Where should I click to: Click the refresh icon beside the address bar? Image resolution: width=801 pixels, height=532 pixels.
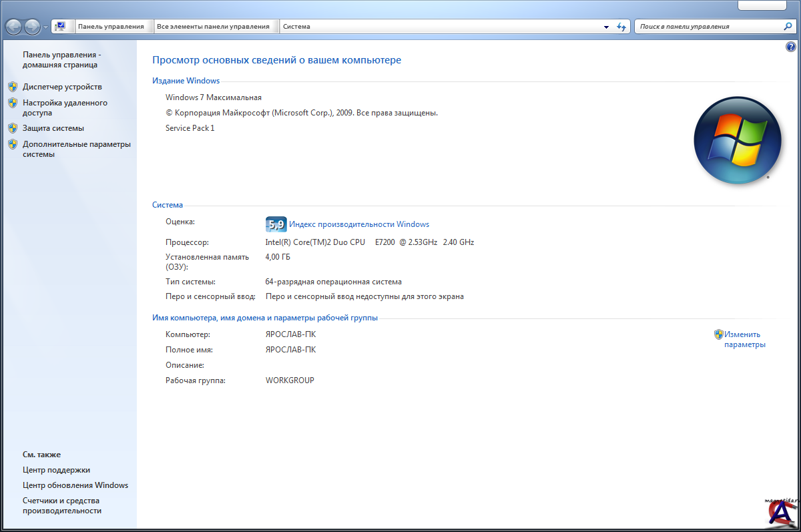621,27
